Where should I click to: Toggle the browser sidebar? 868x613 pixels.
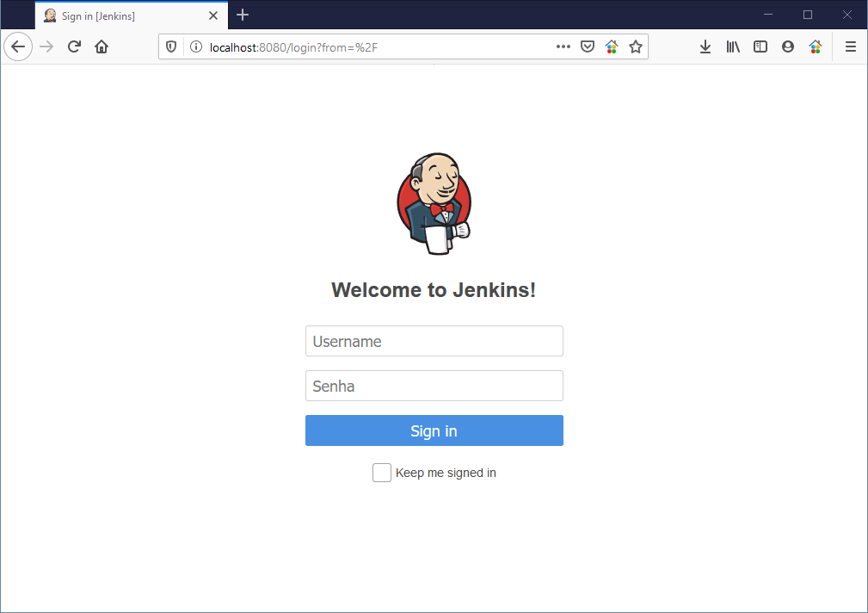click(x=760, y=46)
